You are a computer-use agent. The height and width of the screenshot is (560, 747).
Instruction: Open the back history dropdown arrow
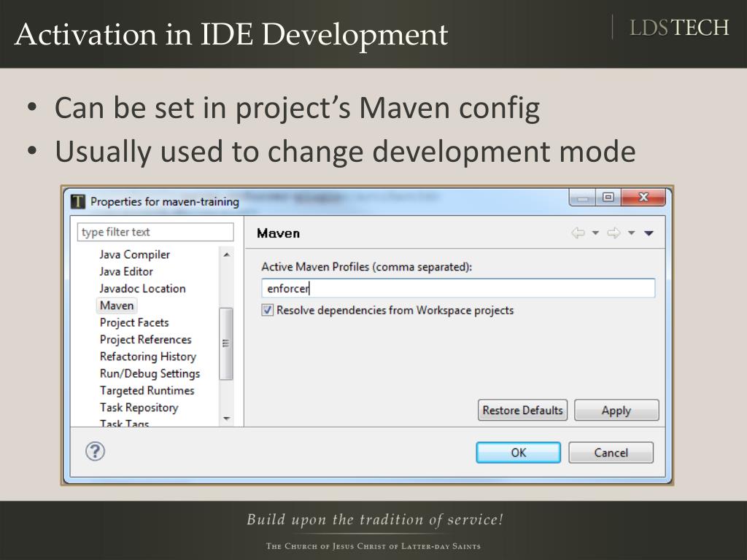pyautogui.click(x=595, y=233)
